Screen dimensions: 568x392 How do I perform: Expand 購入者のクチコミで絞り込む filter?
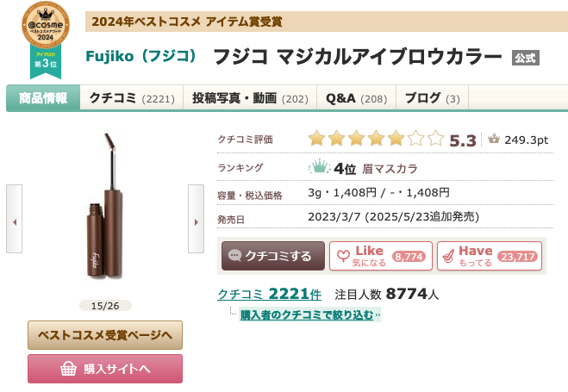(x=309, y=315)
